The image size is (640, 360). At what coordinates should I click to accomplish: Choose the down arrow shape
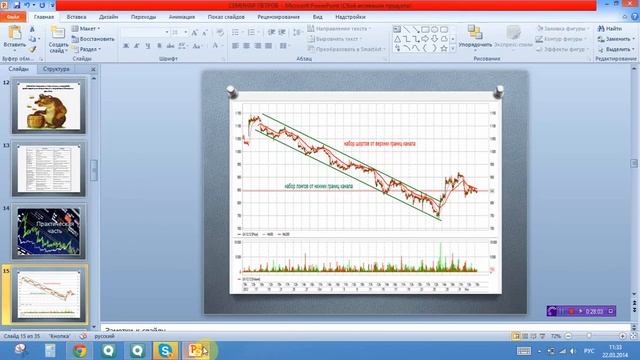click(435, 39)
